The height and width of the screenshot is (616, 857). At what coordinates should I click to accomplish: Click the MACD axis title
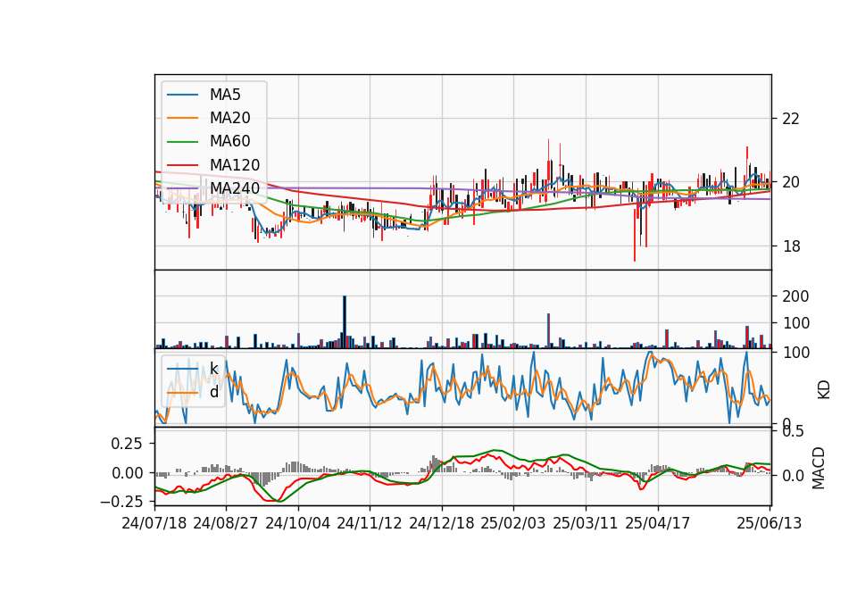pyautogui.click(x=819, y=468)
